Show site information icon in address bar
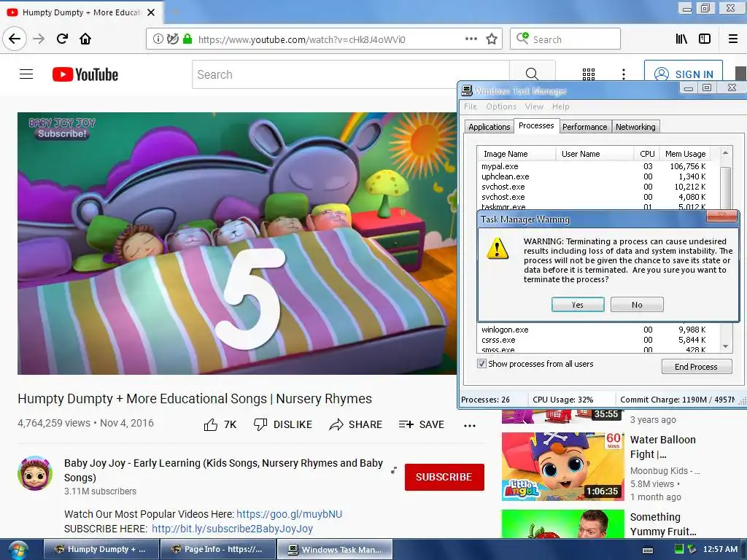Image resolution: width=747 pixels, height=560 pixels. (x=158, y=39)
